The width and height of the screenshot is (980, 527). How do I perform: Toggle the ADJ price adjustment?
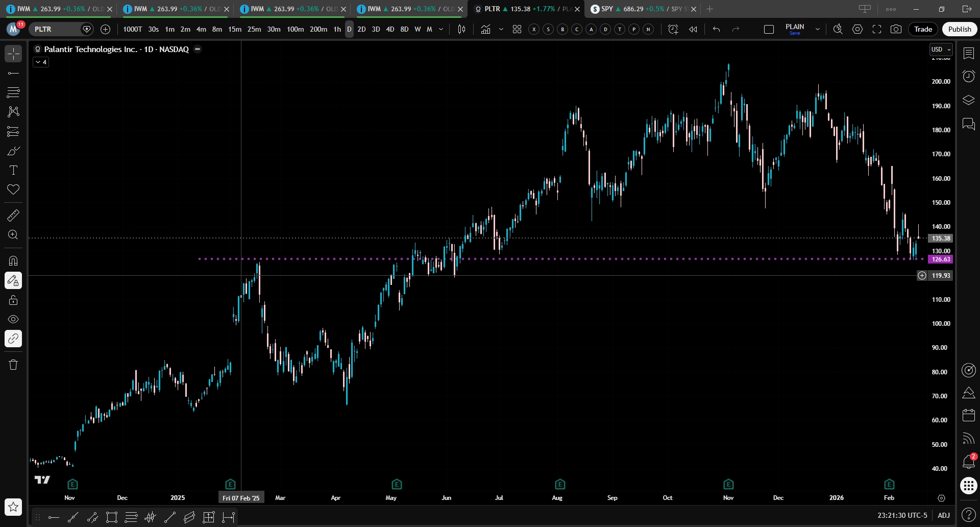(943, 515)
